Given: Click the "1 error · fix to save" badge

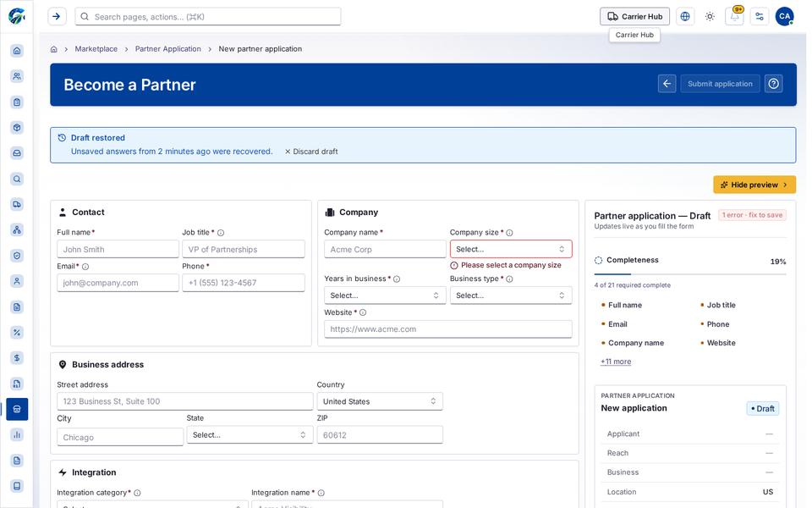Looking at the screenshot, I should 753,215.
